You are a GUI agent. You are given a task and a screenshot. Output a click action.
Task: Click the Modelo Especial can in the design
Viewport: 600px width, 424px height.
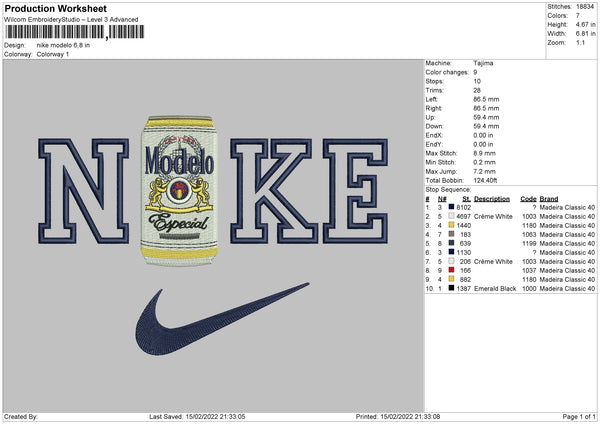[179, 191]
